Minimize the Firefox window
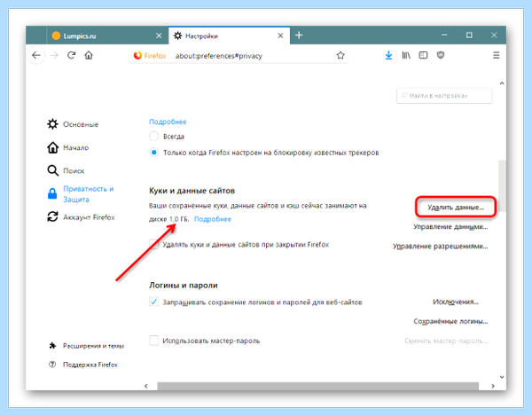The height and width of the screenshot is (416, 532). click(x=444, y=35)
